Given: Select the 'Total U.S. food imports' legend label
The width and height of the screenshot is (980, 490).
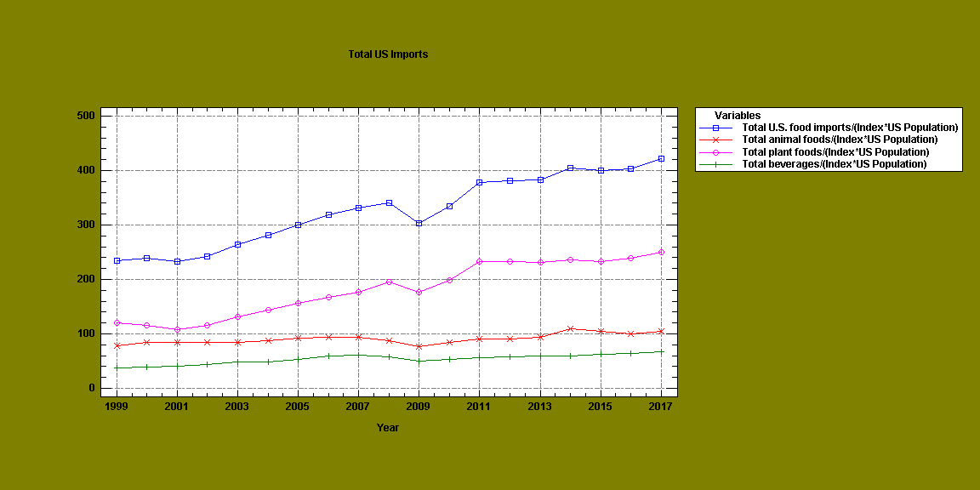Looking at the screenshot, I should pyautogui.click(x=850, y=128).
